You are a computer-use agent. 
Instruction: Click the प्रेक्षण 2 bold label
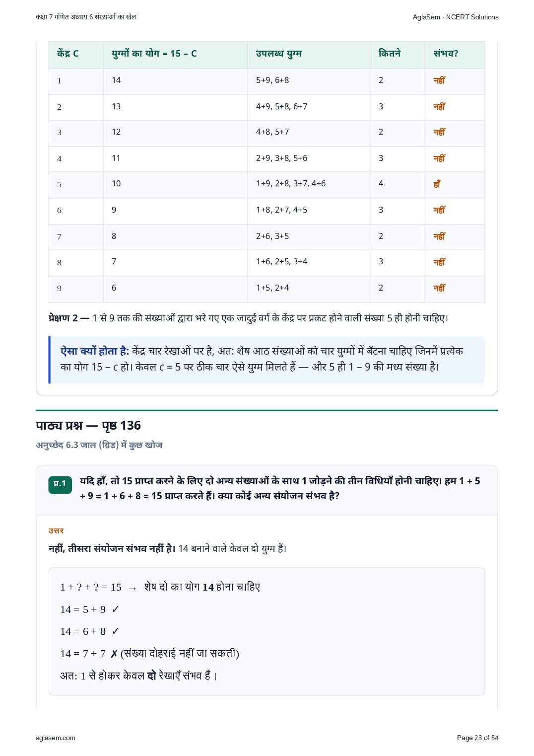click(68, 318)
